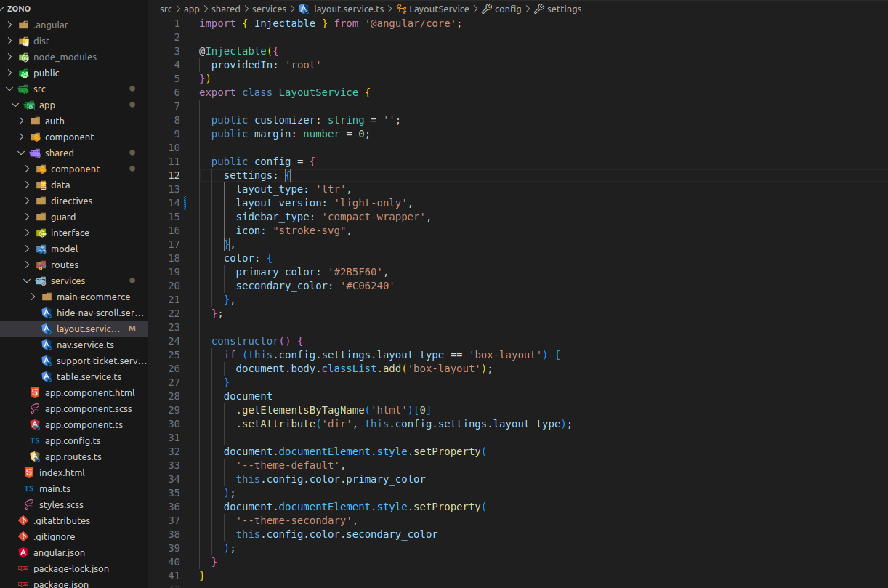Click the git icon next to .gitignore
This screenshot has width=888, height=588.
pyautogui.click(x=23, y=536)
